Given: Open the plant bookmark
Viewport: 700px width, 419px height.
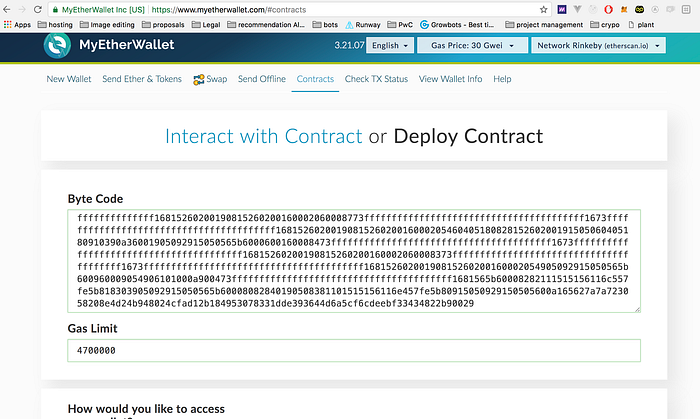Looking at the screenshot, I should tap(641, 25).
